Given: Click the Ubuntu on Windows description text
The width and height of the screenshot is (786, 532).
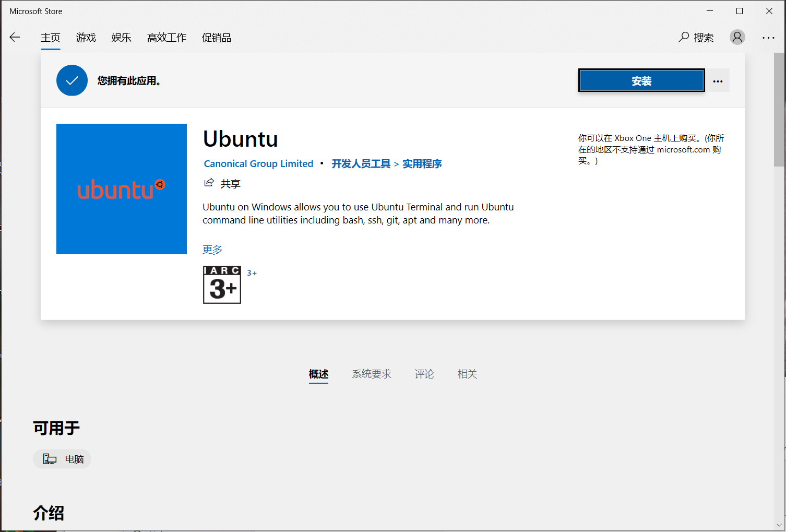Looking at the screenshot, I should click(x=358, y=214).
